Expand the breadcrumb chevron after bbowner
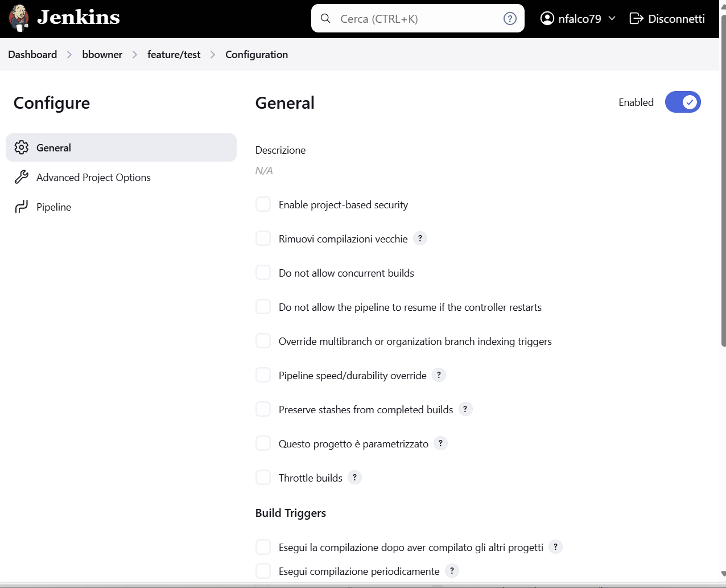The height and width of the screenshot is (588, 726). (x=135, y=55)
